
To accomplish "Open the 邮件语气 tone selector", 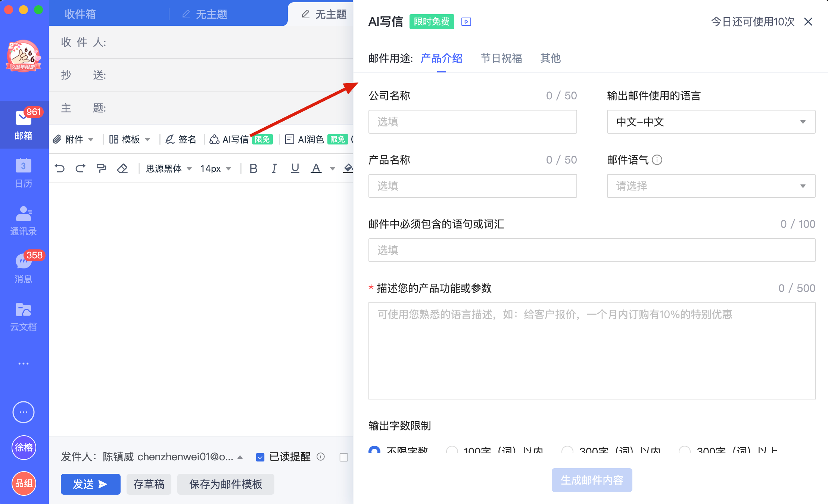I will pos(711,186).
